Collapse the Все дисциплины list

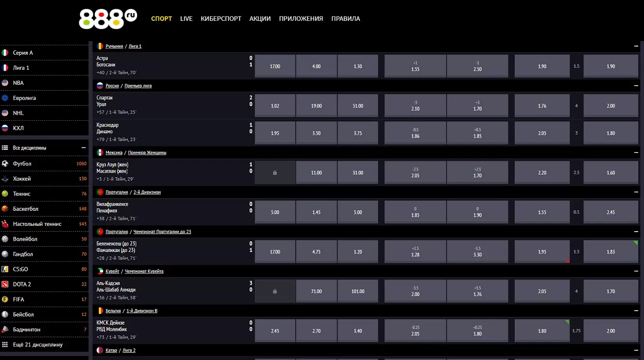tap(83, 148)
